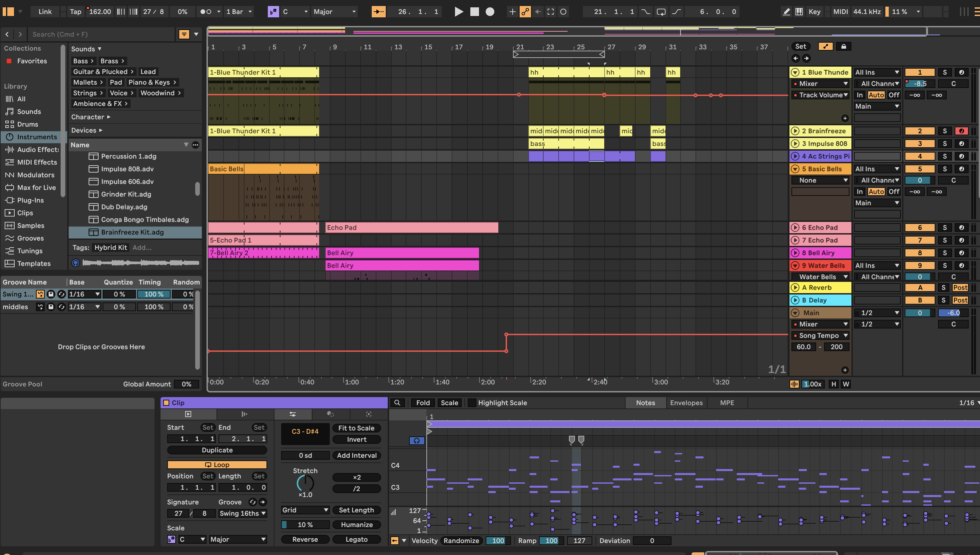Click the Main track volume -6.0 slider
The width and height of the screenshot is (980, 555).
[953, 313]
